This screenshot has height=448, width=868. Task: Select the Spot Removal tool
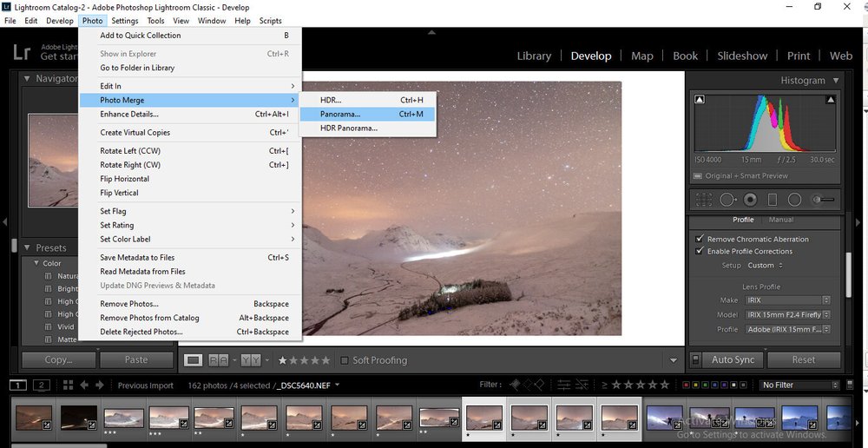(728, 200)
